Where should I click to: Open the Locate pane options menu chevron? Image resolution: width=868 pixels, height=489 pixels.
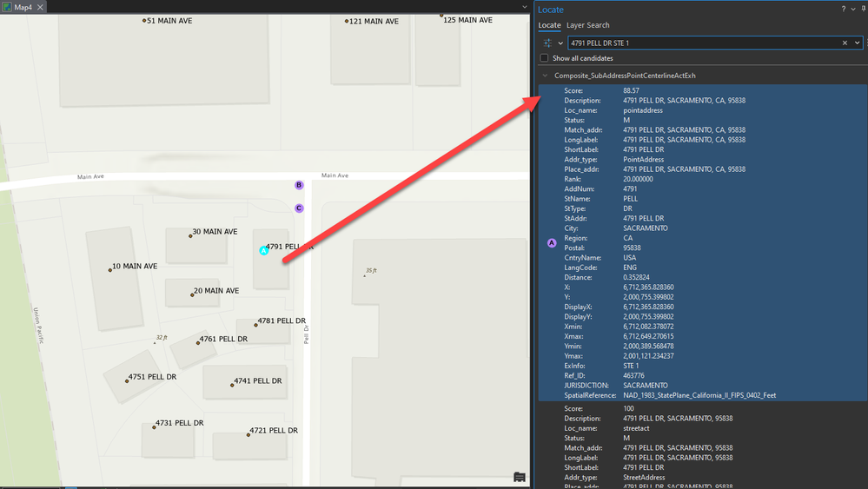click(853, 9)
